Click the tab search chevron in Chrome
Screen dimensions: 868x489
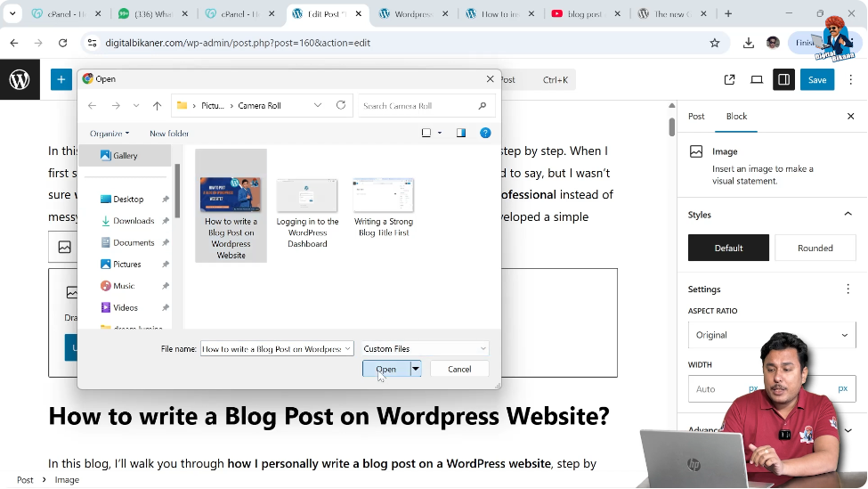coord(12,14)
